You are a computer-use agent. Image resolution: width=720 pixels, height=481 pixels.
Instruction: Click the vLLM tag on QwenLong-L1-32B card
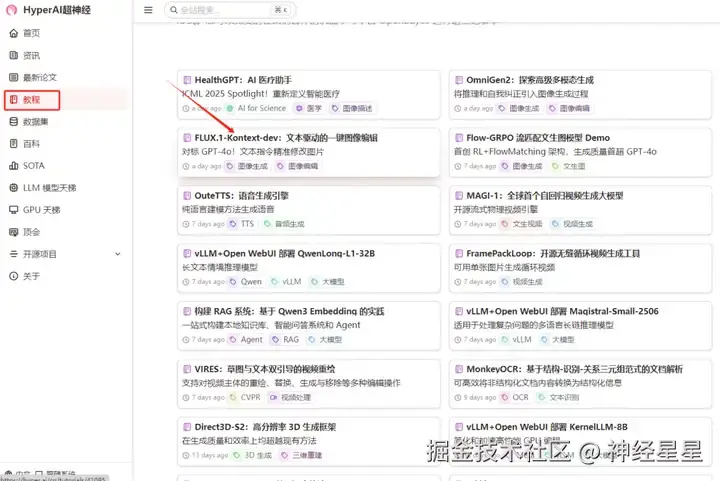pos(287,282)
